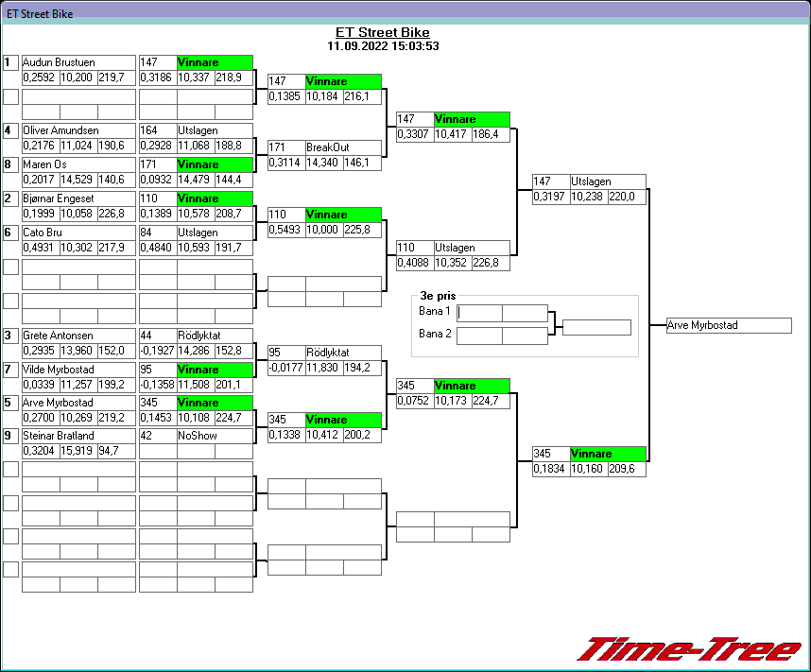Click the final winner Arve Myrbostad field
This screenshot has height=672, width=811.
729,325
